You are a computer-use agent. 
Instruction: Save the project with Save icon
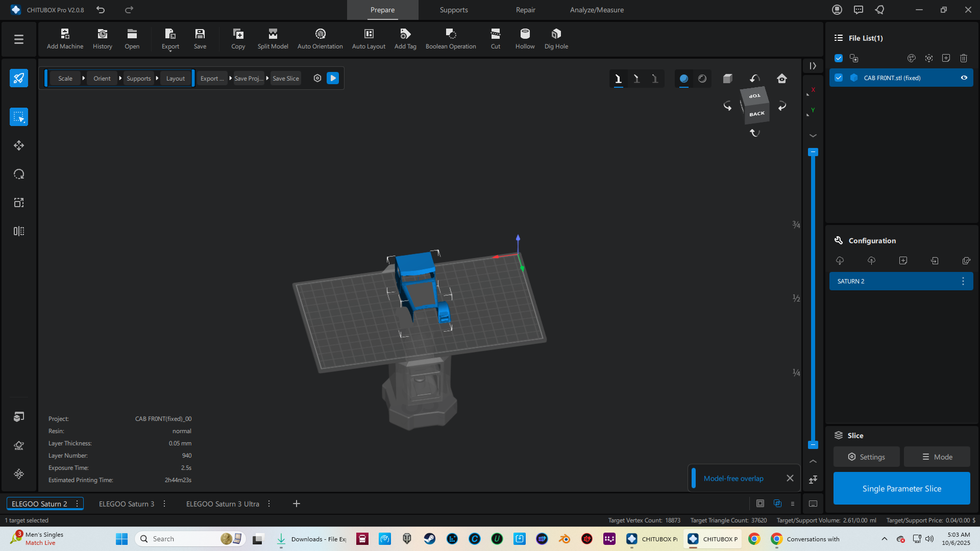200,39
